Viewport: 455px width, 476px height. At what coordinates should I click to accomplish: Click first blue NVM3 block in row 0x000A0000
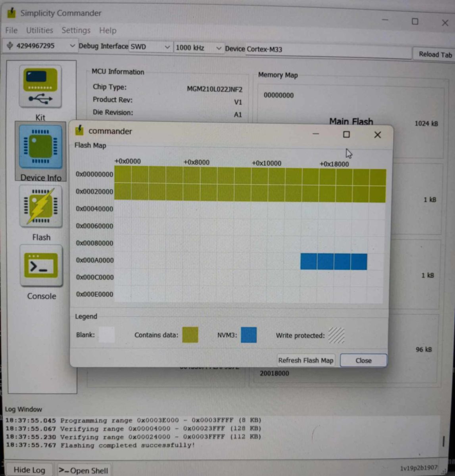308,261
